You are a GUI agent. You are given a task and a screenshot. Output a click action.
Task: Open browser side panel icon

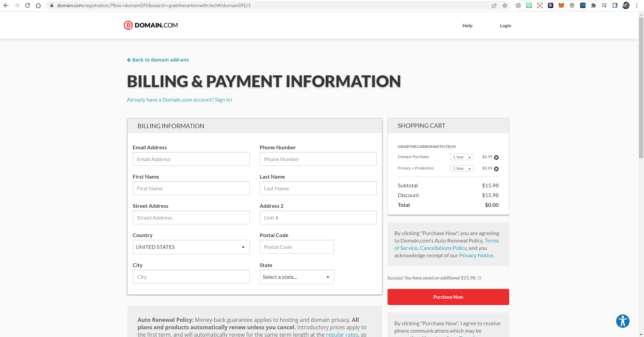pyautogui.click(x=615, y=5)
